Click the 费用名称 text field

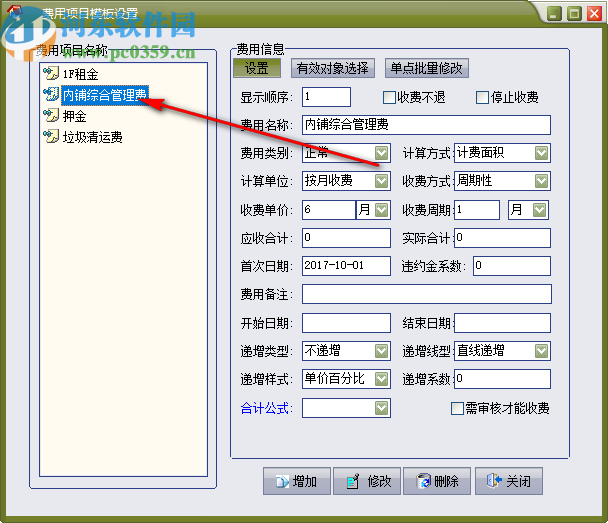[426, 125]
